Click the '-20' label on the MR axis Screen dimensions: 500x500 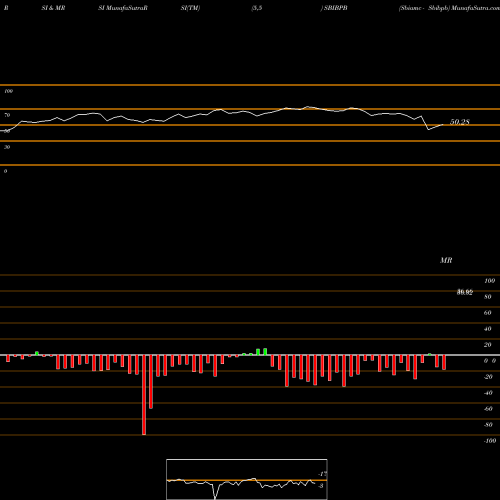(x=488, y=377)
